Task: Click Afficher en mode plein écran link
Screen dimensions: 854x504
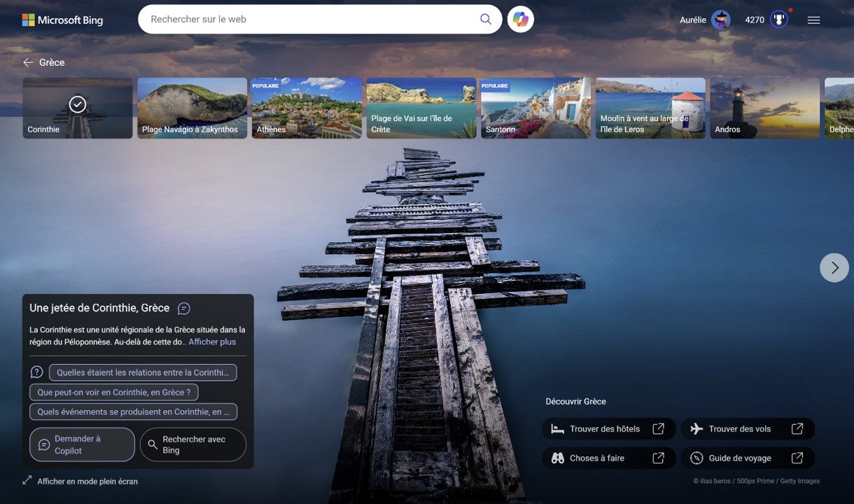Action: tap(87, 482)
